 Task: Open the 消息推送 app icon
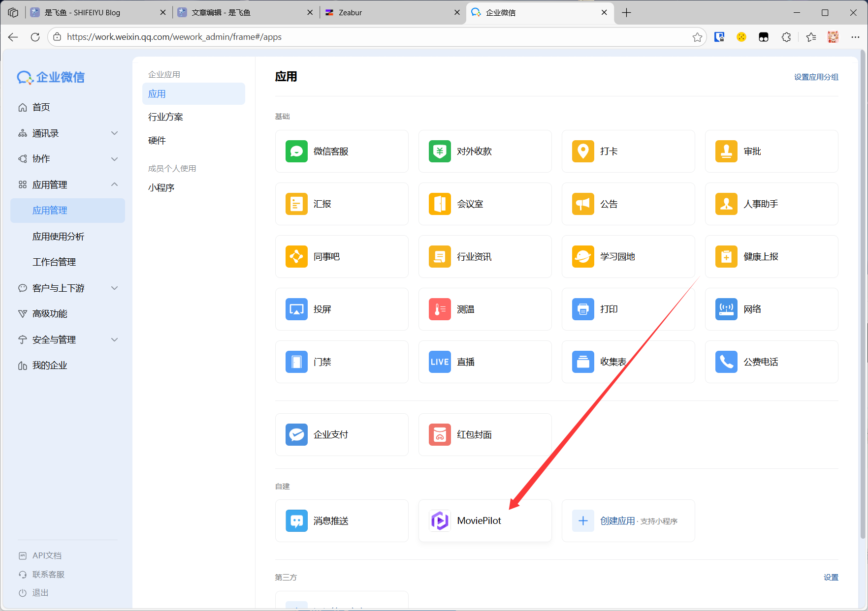point(296,520)
